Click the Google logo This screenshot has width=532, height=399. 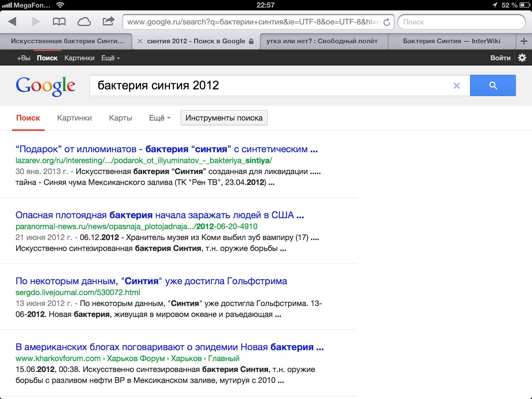tap(45, 86)
